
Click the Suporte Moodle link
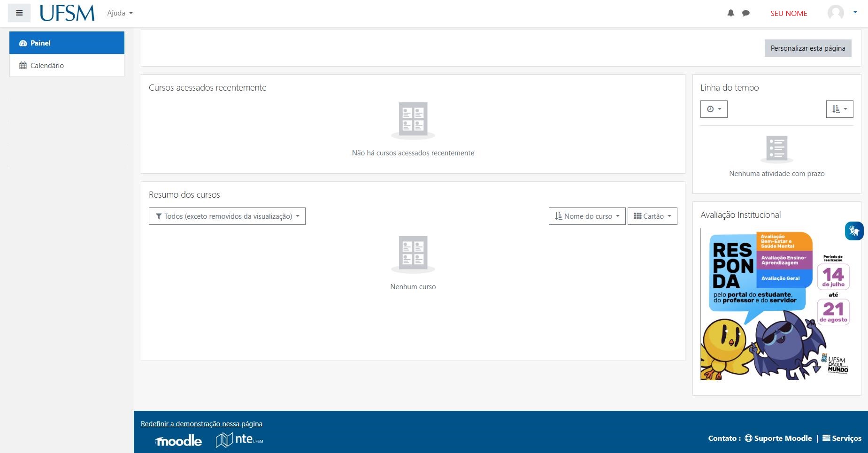(x=778, y=438)
